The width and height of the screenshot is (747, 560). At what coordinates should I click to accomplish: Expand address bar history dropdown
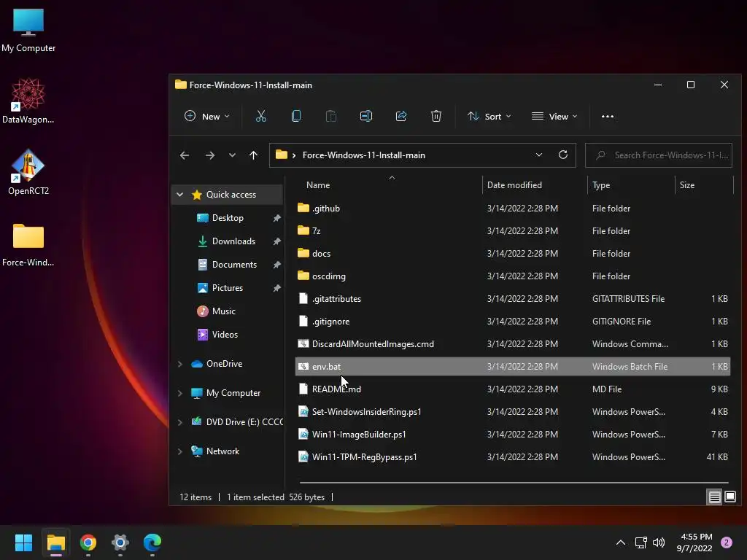pos(539,155)
